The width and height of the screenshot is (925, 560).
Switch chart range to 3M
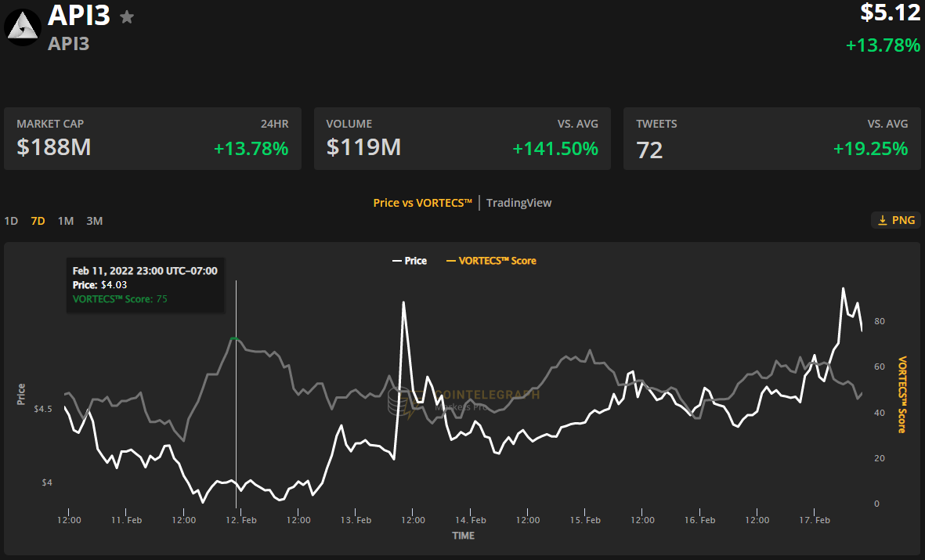94,221
